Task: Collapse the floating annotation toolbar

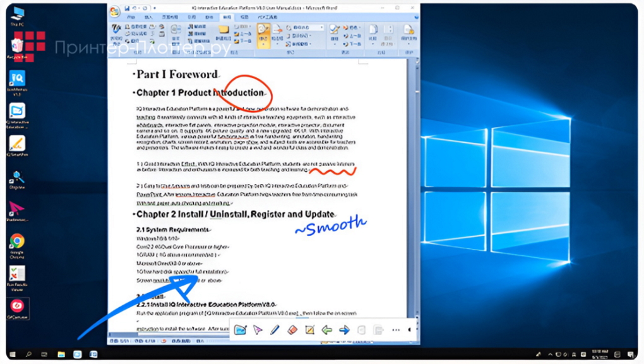Action: [x=409, y=330]
